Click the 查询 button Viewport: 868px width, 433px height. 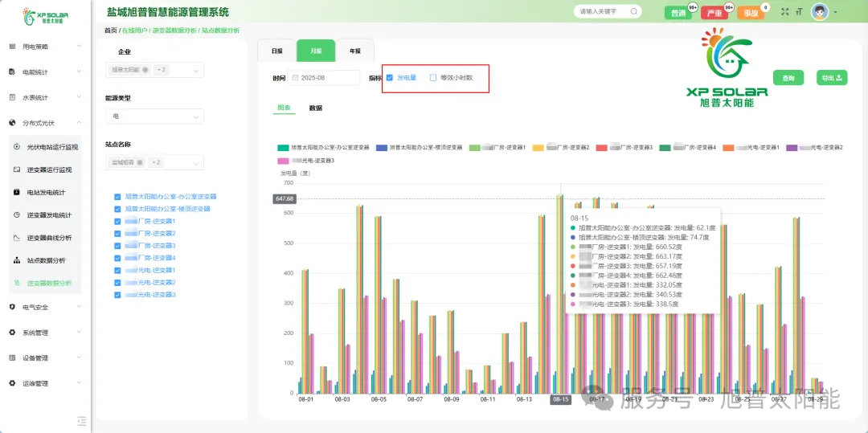tap(788, 78)
